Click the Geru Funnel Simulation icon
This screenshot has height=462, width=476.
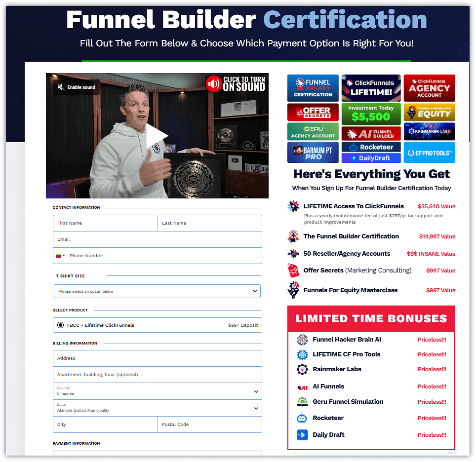302,402
